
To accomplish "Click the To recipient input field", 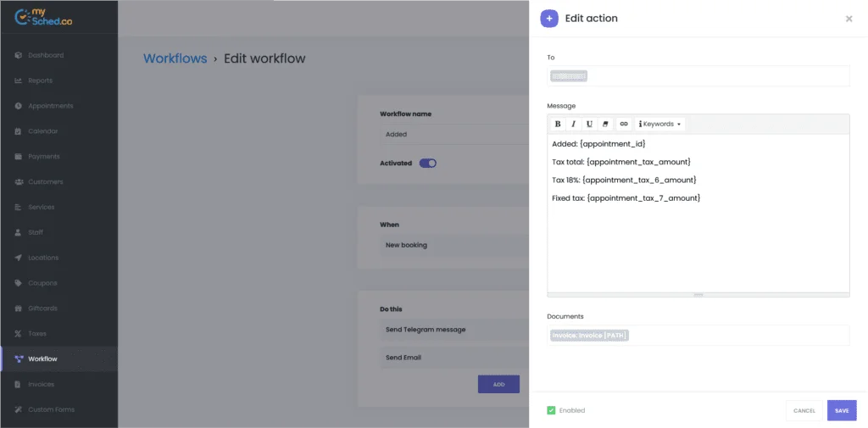I will (x=698, y=76).
